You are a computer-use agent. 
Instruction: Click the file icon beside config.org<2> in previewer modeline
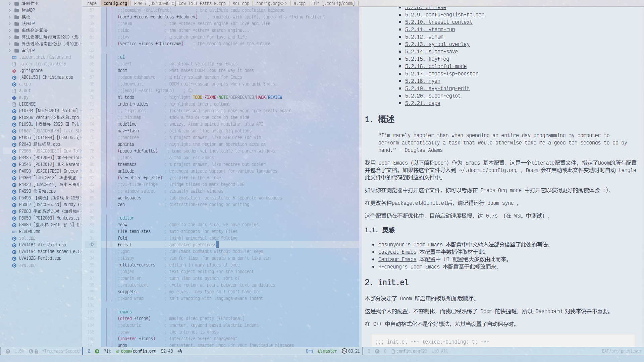tap(393, 351)
